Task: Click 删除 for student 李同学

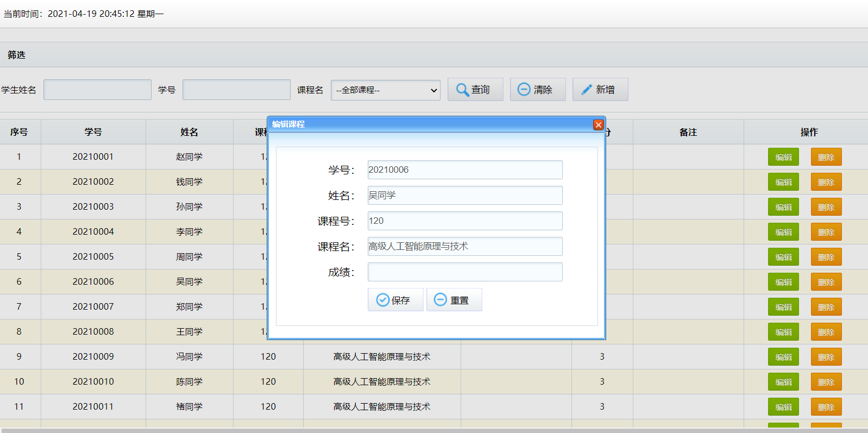Action: pyautogui.click(x=826, y=232)
